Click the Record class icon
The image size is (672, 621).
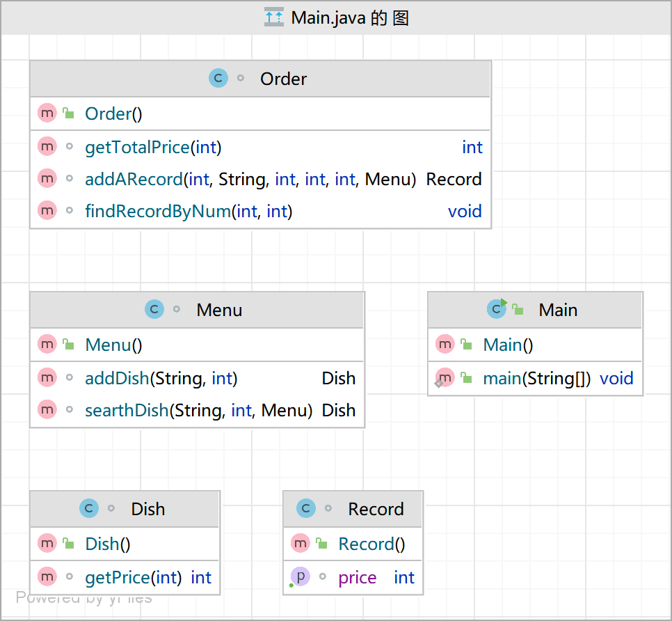click(306, 509)
